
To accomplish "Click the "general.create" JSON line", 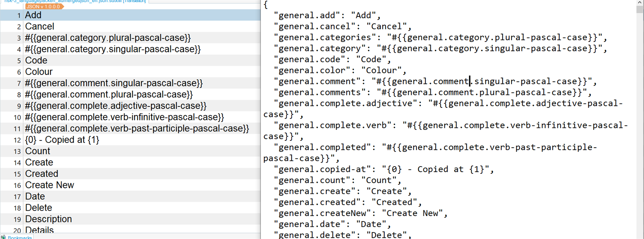I will point(342,191).
